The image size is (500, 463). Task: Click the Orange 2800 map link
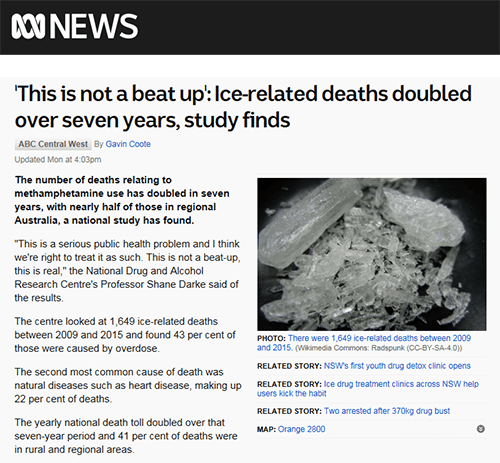coord(301,429)
